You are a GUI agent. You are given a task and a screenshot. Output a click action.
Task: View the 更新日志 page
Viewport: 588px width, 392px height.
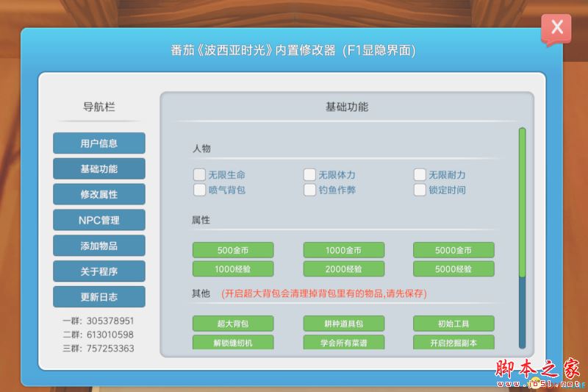[x=99, y=296]
